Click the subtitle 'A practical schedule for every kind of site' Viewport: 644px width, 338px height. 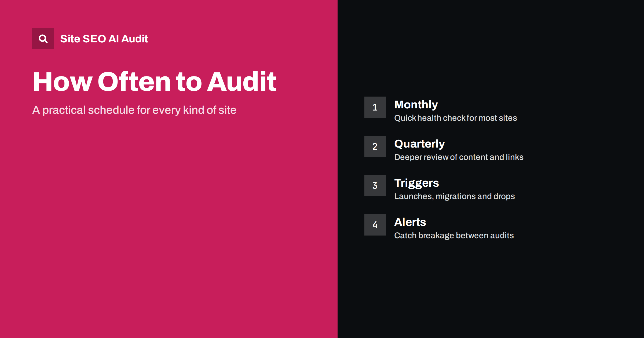tap(134, 110)
